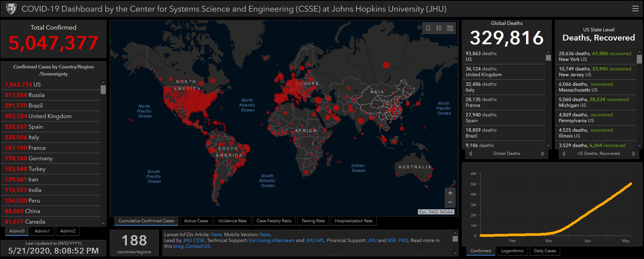Select the Admin2 tab
This screenshot has width=644, height=259.
[68, 231]
